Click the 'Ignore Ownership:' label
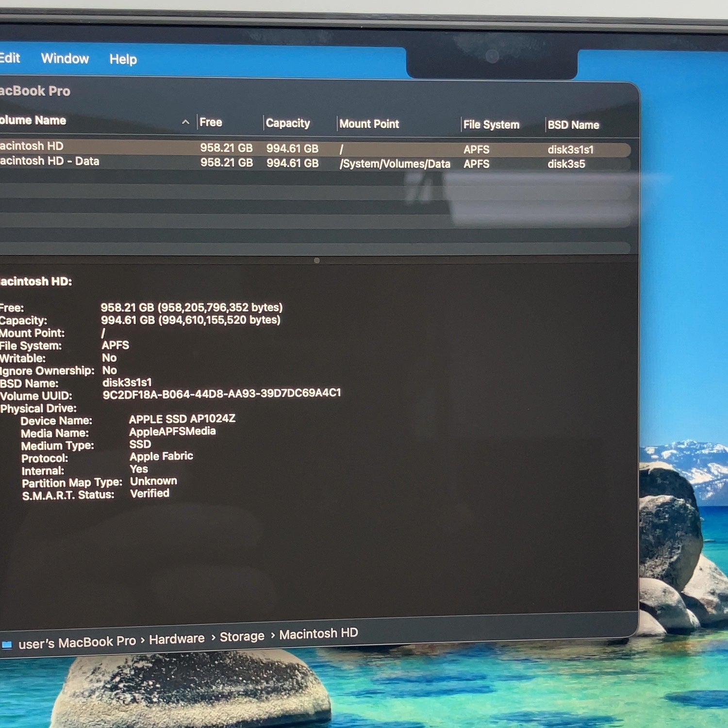The image size is (728, 728). (x=47, y=371)
